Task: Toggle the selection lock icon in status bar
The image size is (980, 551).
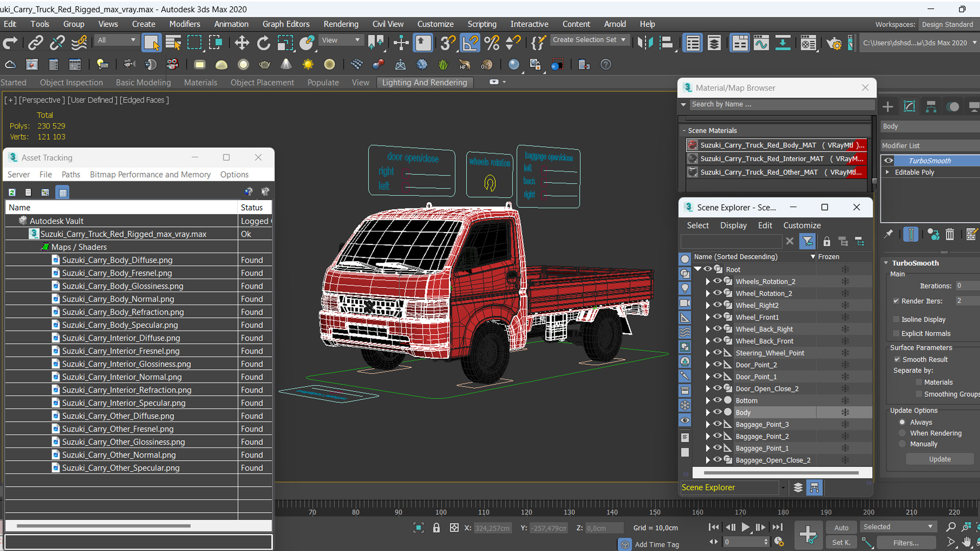Action: pos(436,528)
